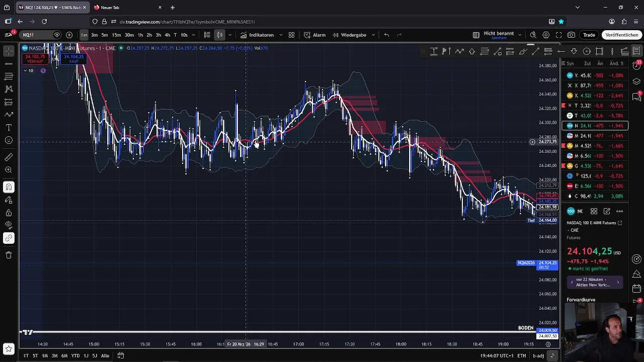Open the emoji/icons drawing tool

(9, 140)
